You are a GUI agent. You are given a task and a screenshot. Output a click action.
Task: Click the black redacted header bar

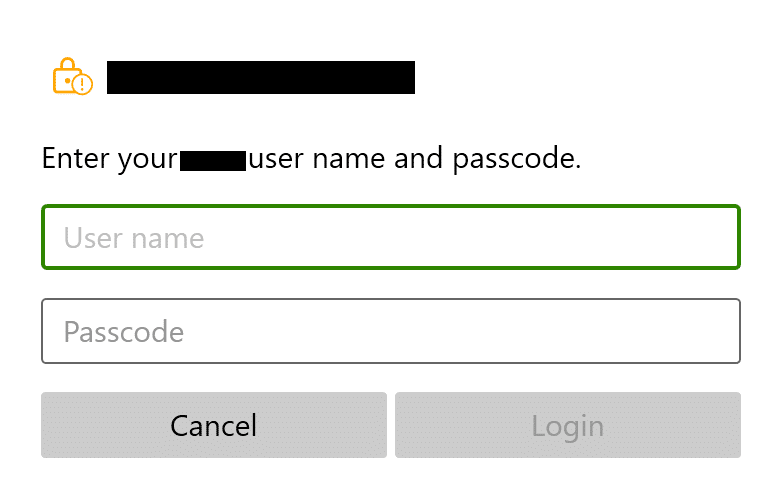[260, 78]
